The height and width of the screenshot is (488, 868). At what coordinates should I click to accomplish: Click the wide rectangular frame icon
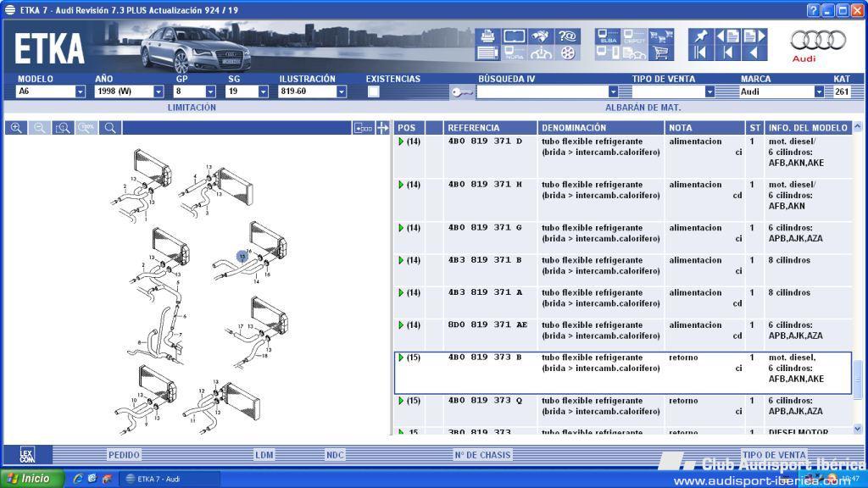(515, 36)
